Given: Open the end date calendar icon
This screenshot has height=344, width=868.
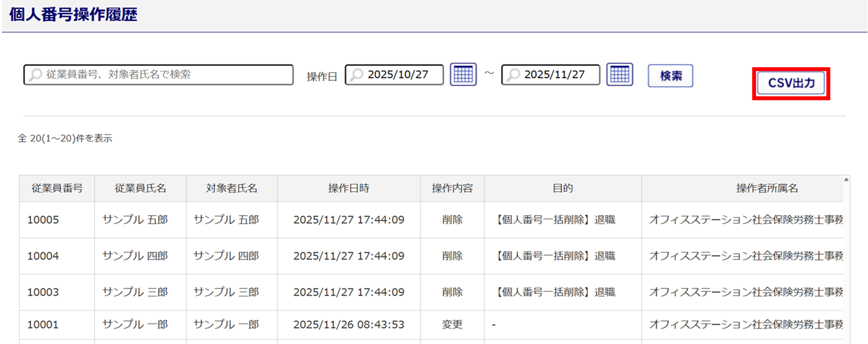Looking at the screenshot, I should [619, 75].
